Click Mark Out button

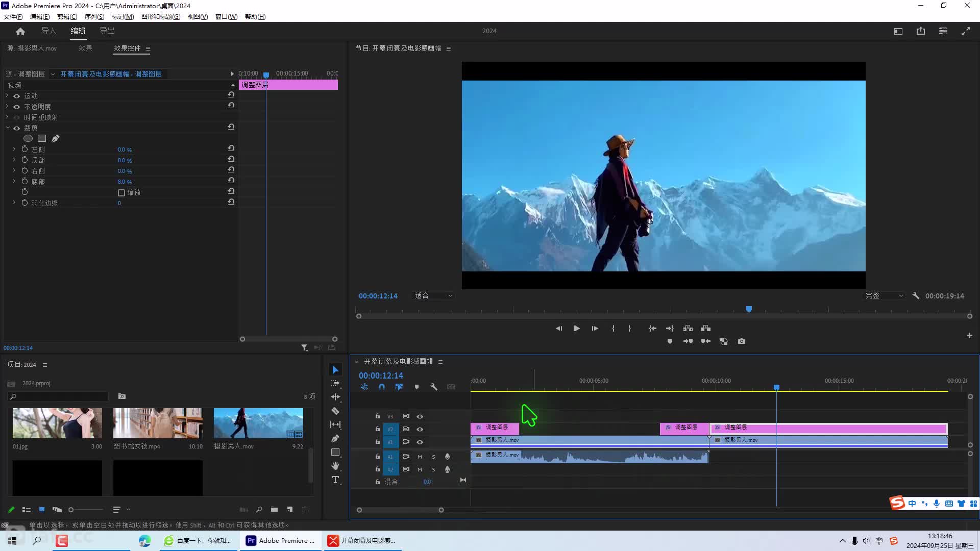point(629,329)
